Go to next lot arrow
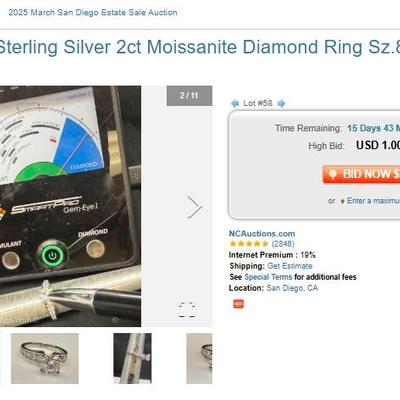 pyautogui.click(x=281, y=103)
